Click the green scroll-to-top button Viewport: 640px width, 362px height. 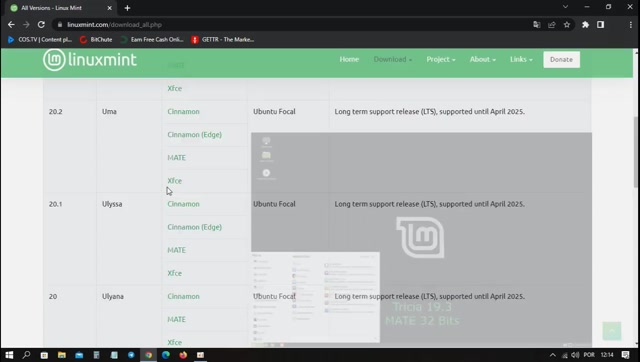(612, 331)
